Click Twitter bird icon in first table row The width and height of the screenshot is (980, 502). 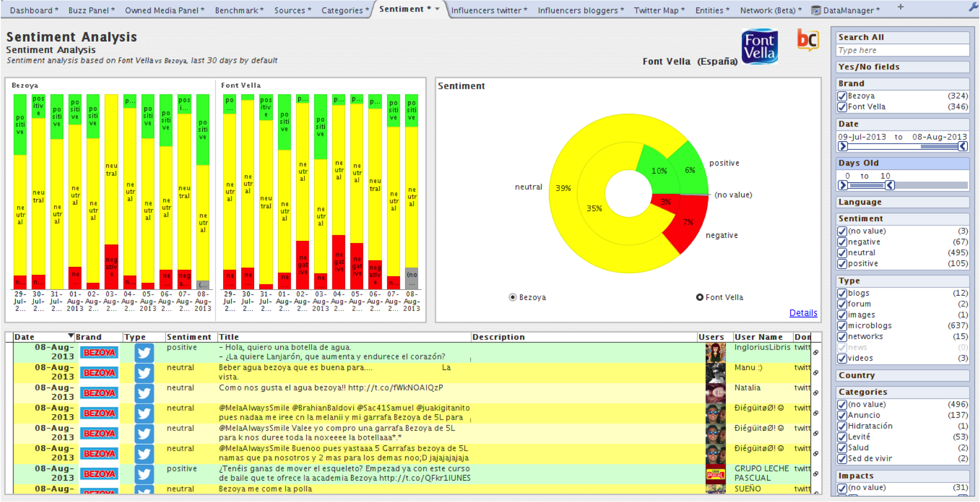coord(144,353)
